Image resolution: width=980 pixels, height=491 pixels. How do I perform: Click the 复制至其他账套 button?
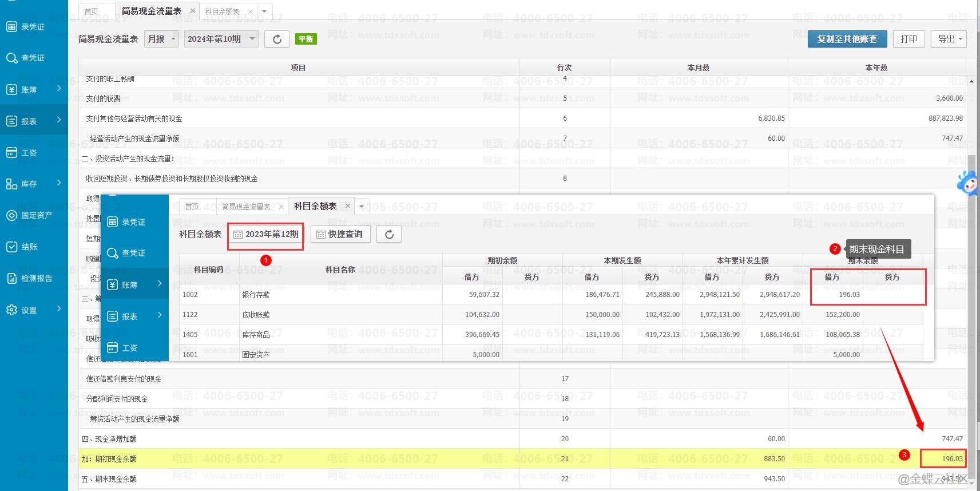847,39
